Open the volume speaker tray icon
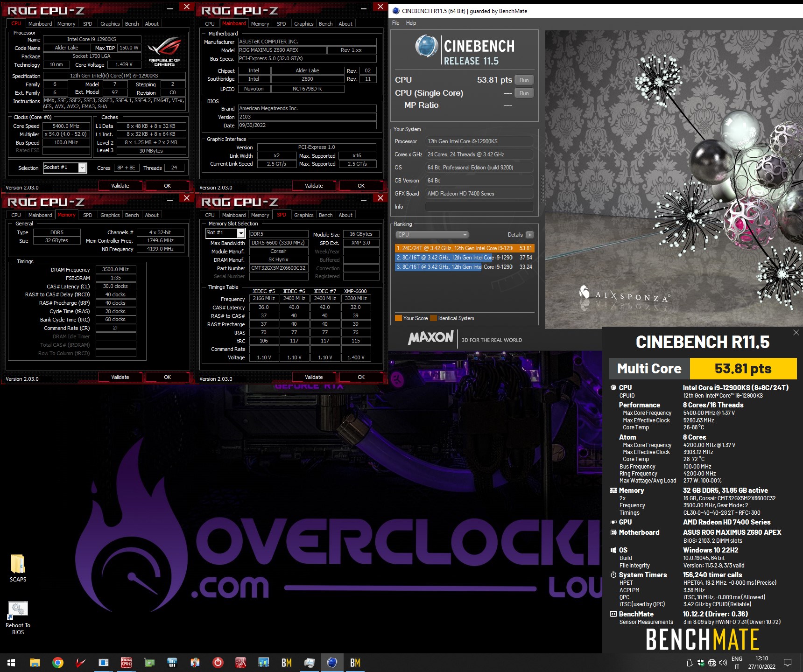Image resolution: width=803 pixels, height=672 pixels. tap(723, 663)
